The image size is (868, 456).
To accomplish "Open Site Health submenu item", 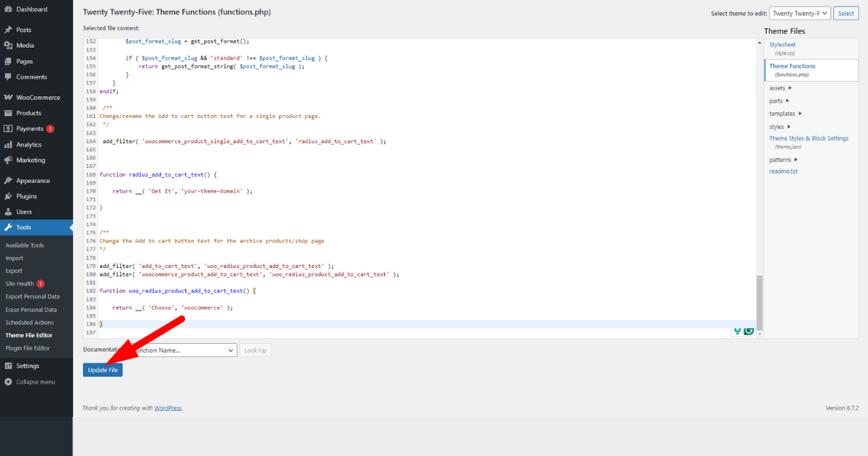I will 20,284.
